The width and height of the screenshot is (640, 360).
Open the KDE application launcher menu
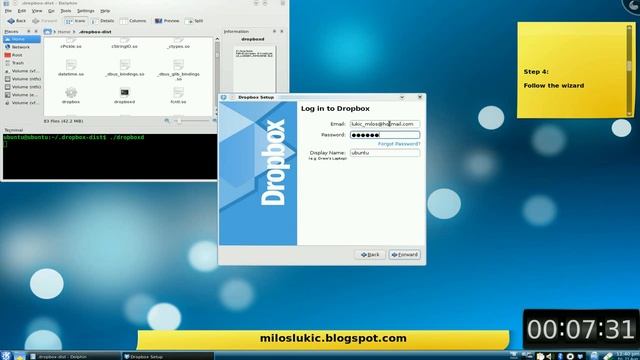pos(6,356)
